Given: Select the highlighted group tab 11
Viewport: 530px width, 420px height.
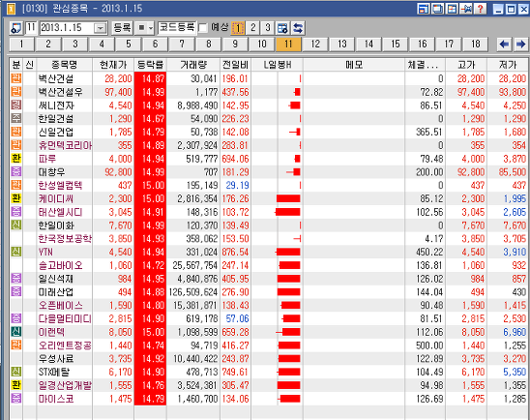Looking at the screenshot, I should tap(288, 44).
